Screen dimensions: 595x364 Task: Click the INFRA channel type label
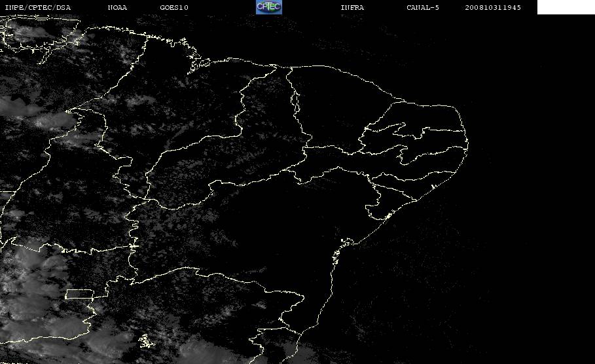click(352, 8)
